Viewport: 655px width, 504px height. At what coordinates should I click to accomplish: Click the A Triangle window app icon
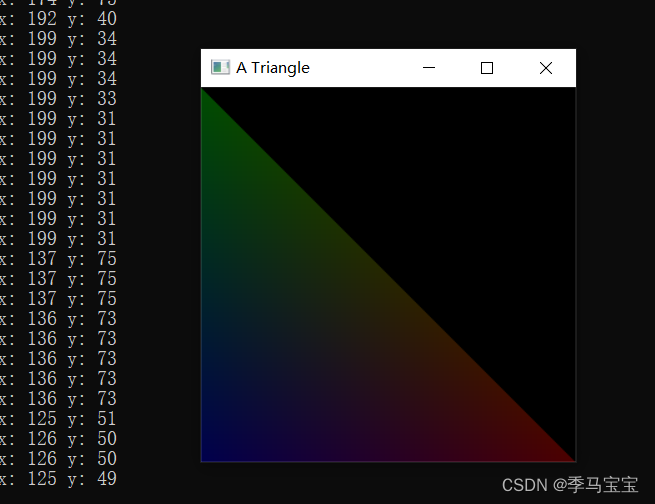coord(220,67)
